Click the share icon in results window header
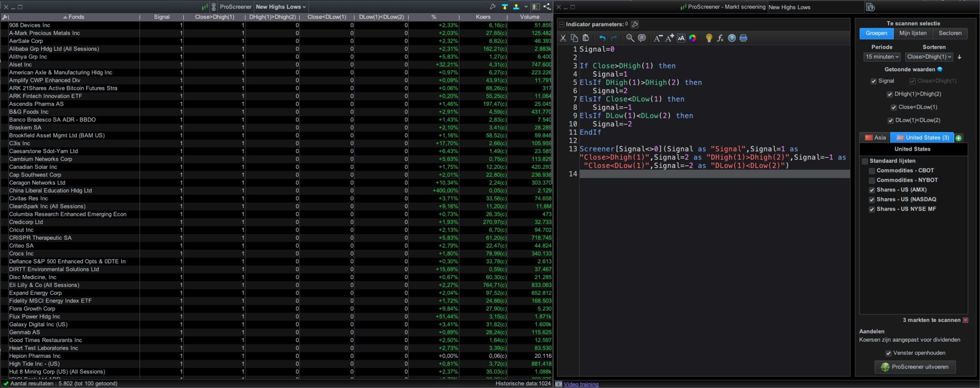The height and width of the screenshot is (388, 980). [x=547, y=7]
